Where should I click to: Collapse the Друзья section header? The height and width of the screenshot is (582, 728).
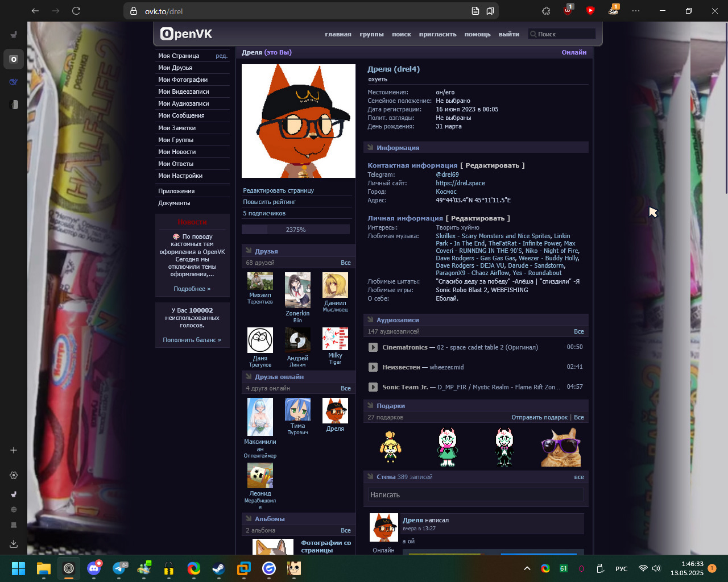249,251
